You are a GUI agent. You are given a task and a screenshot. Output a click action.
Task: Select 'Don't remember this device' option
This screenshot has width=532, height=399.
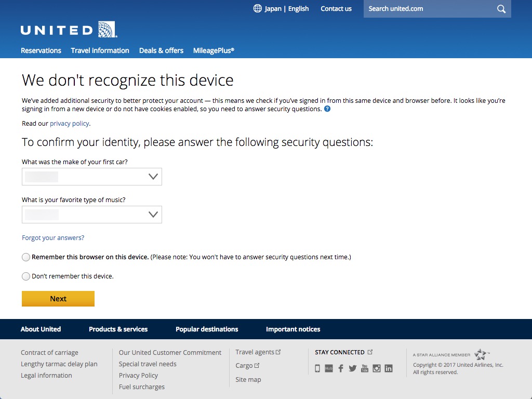25,276
